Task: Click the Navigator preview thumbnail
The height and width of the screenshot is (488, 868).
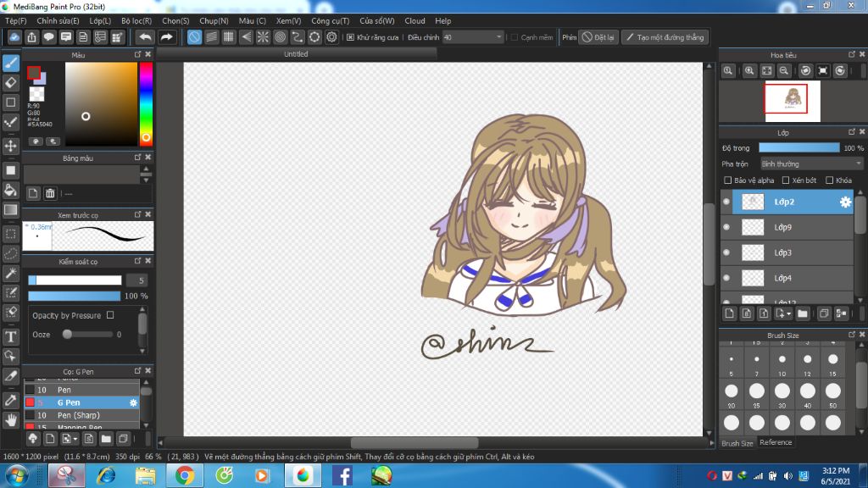Action: (x=793, y=102)
